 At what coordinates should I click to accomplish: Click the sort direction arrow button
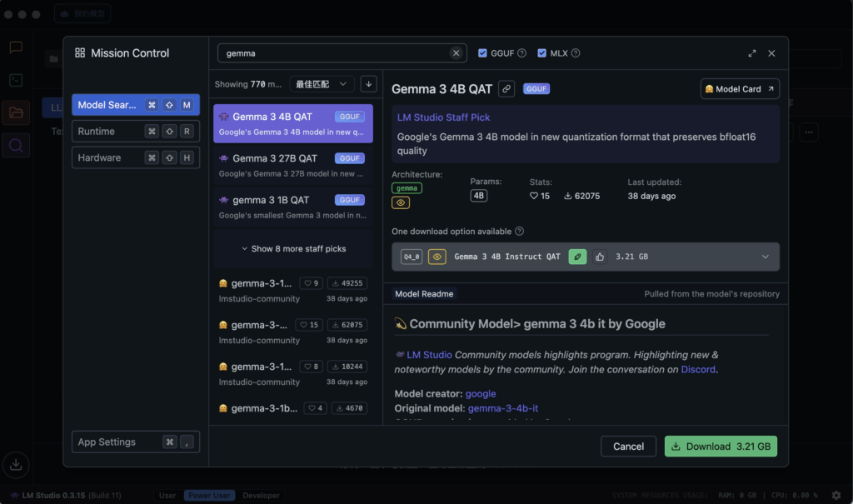click(368, 84)
